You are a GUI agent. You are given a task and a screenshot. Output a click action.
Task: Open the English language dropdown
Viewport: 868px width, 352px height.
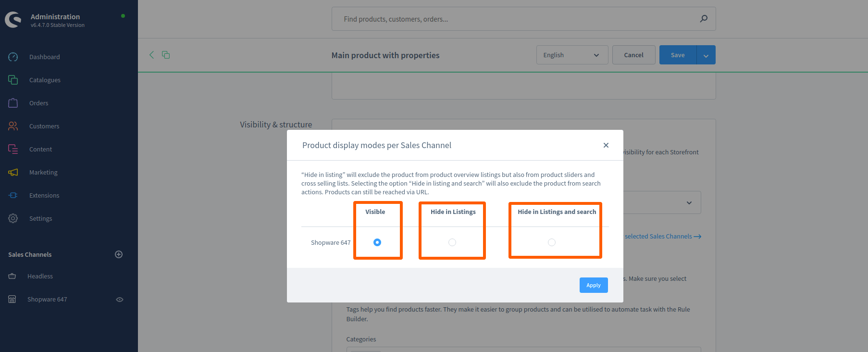572,55
